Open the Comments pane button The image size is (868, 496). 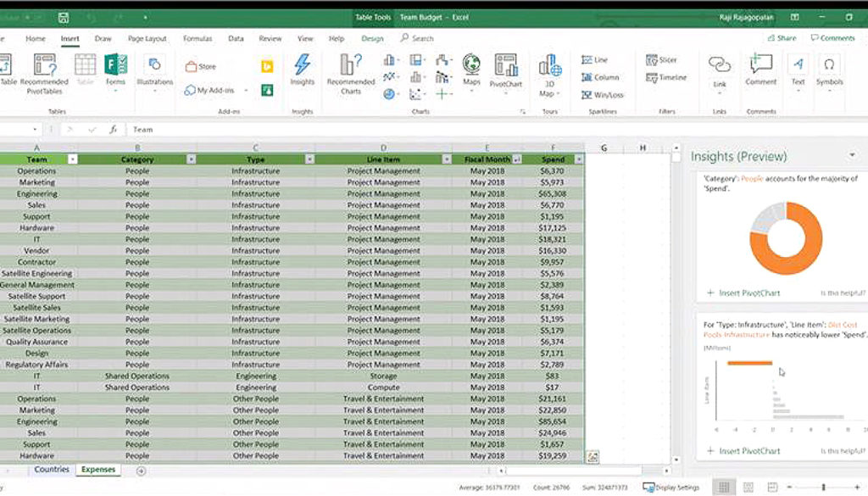click(x=832, y=38)
